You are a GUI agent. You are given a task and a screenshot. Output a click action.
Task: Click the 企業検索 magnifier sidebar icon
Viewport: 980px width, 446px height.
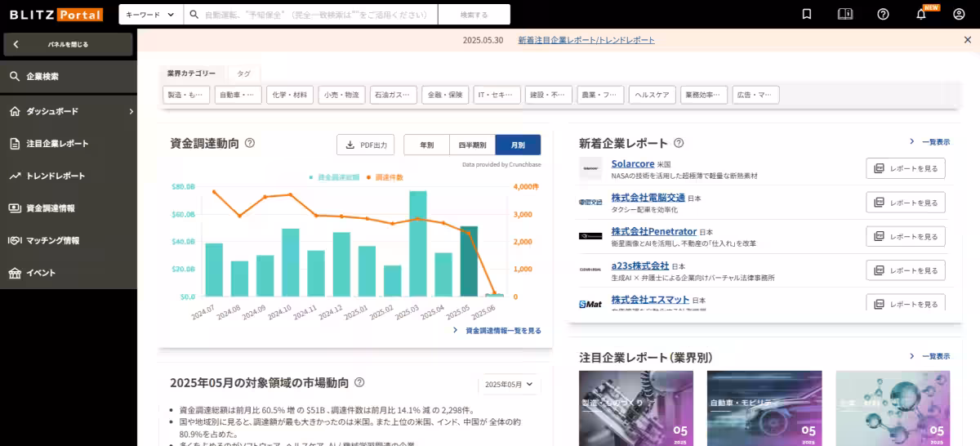(x=15, y=76)
